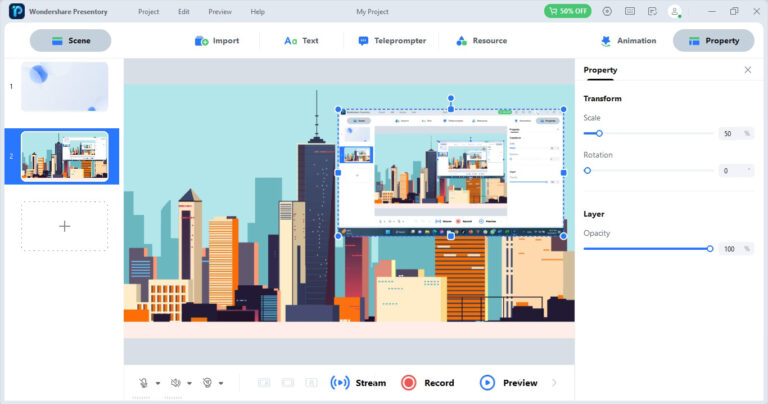The width and height of the screenshot is (768, 404).
Task: Toggle the speaker mute icon
Action: 175,383
